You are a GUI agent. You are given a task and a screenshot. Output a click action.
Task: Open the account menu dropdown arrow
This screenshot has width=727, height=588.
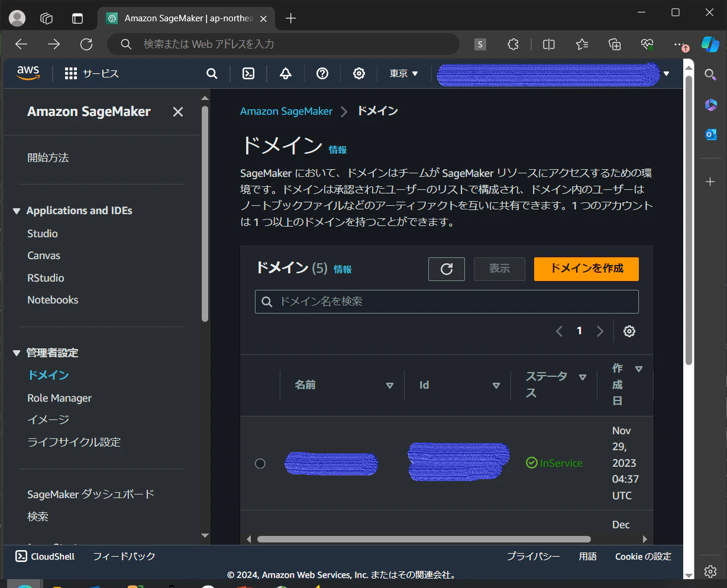coord(667,74)
